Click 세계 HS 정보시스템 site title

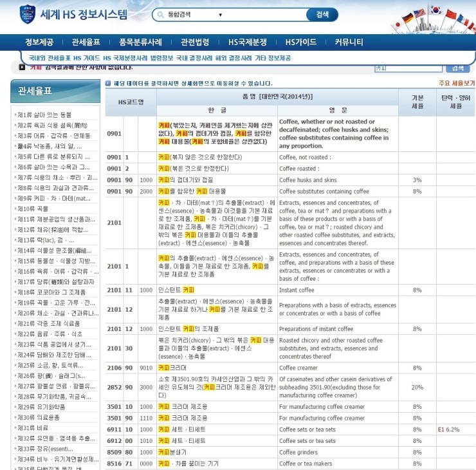(84, 14)
